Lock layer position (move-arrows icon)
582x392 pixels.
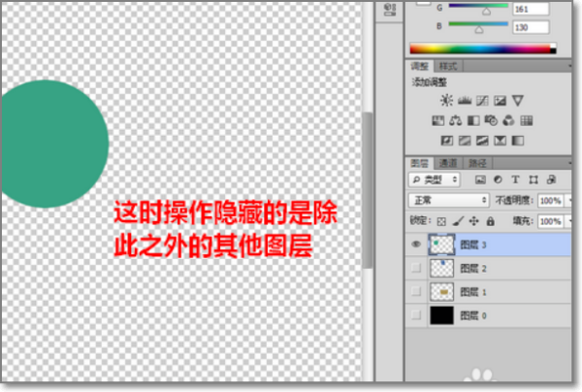[474, 221]
